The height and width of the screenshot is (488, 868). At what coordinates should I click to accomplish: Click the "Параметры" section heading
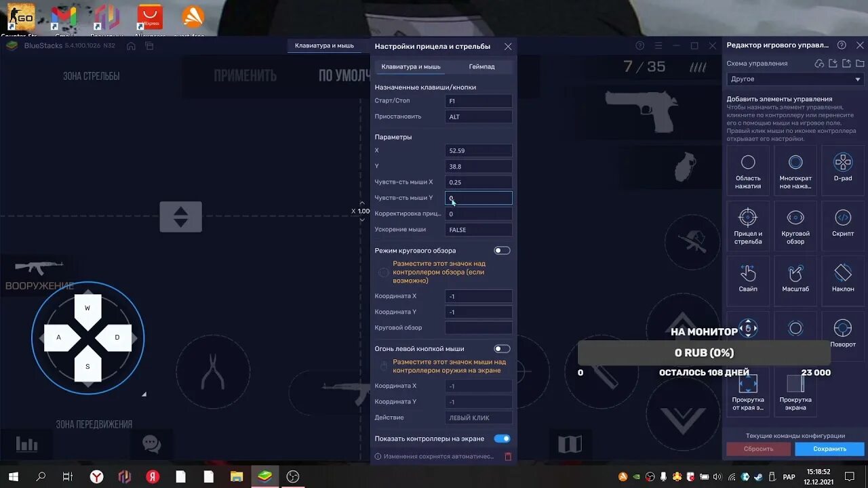pos(393,137)
